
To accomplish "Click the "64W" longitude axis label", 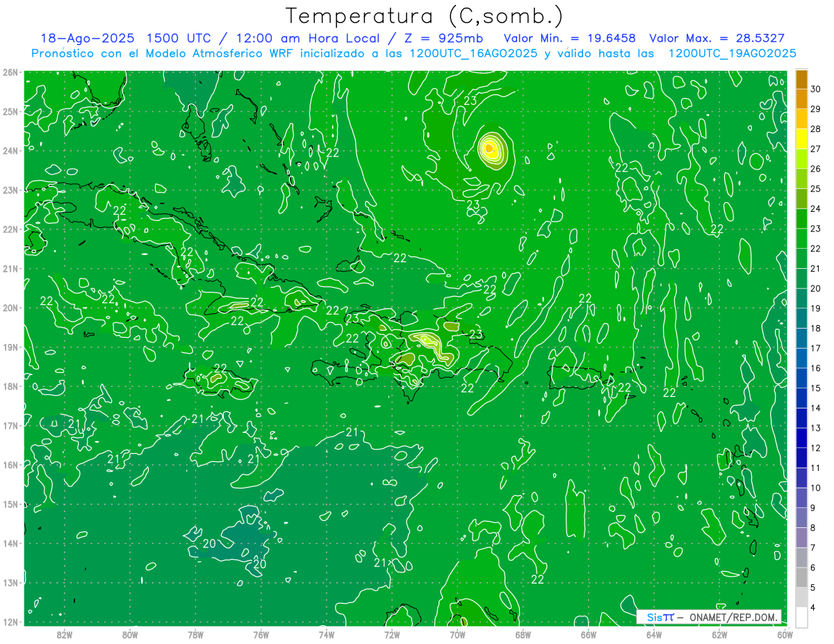I will coord(654,634).
